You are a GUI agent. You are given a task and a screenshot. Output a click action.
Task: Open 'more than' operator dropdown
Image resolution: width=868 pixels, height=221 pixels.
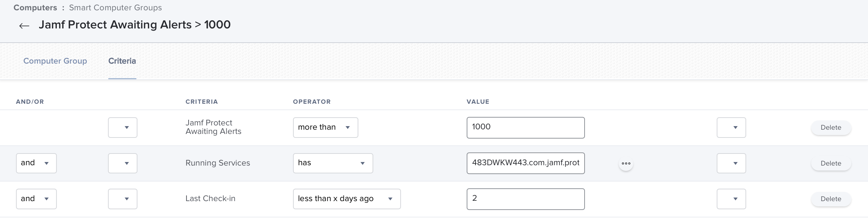click(x=325, y=128)
